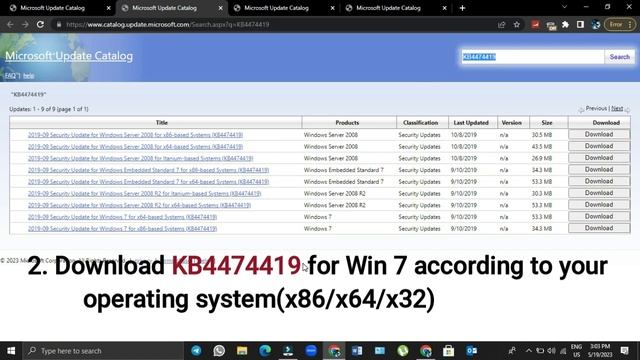
Task: Download the Windows 7 x64 update (53.3 MB)
Action: click(599, 216)
